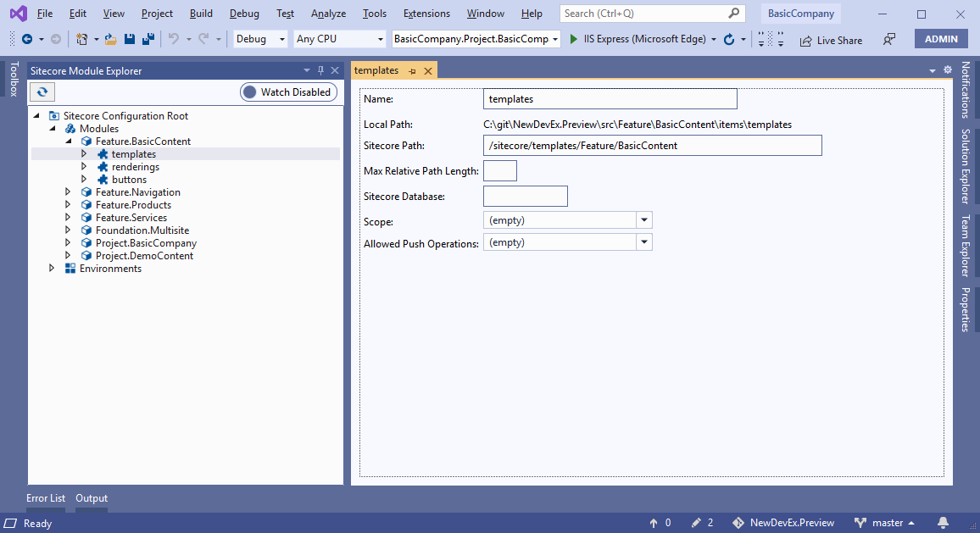The height and width of the screenshot is (533, 980).
Task: Click the Open File folder icon
Action: [x=110, y=39]
